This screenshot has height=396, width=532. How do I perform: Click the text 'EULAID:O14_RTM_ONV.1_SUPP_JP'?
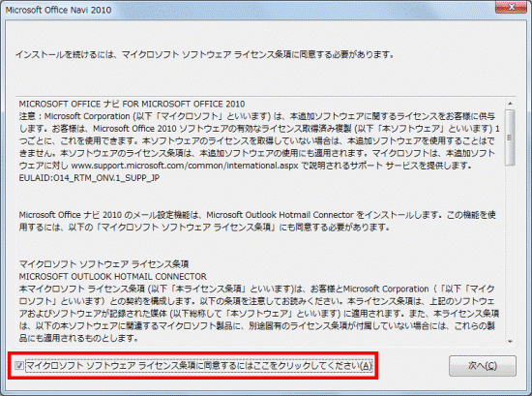pos(89,178)
